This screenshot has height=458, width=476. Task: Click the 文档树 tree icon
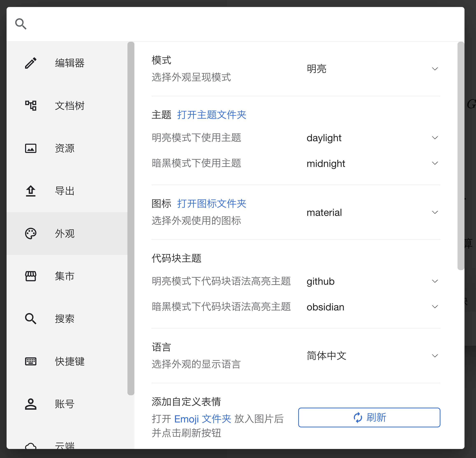[31, 106]
